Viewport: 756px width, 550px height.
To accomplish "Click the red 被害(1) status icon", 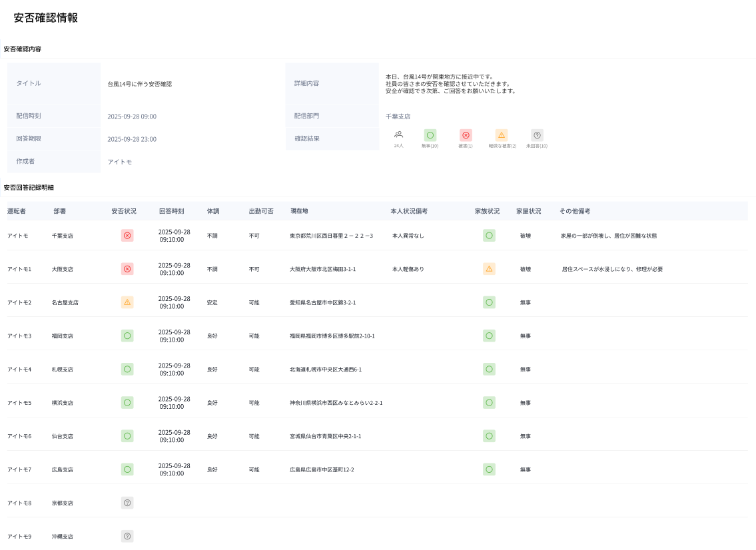I will click(x=466, y=135).
